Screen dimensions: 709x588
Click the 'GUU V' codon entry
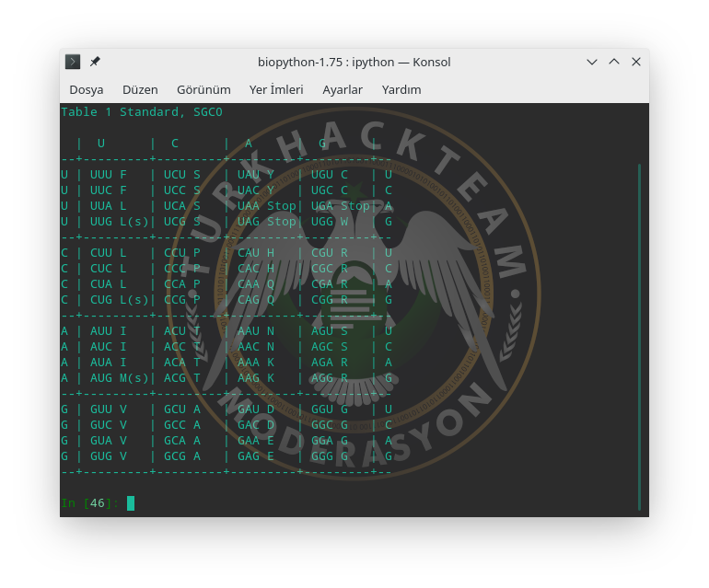point(109,409)
